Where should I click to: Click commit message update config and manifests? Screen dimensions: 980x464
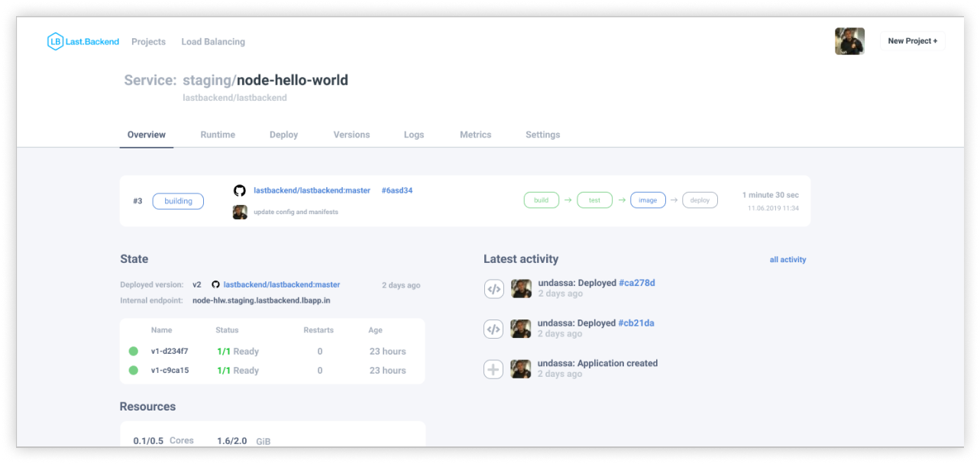click(x=296, y=212)
